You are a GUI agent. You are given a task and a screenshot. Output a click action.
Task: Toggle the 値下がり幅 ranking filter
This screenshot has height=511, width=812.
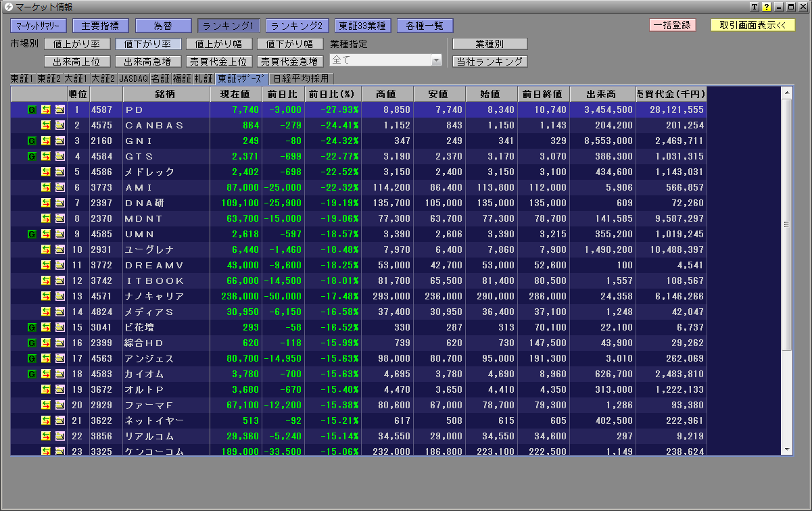tap(290, 44)
